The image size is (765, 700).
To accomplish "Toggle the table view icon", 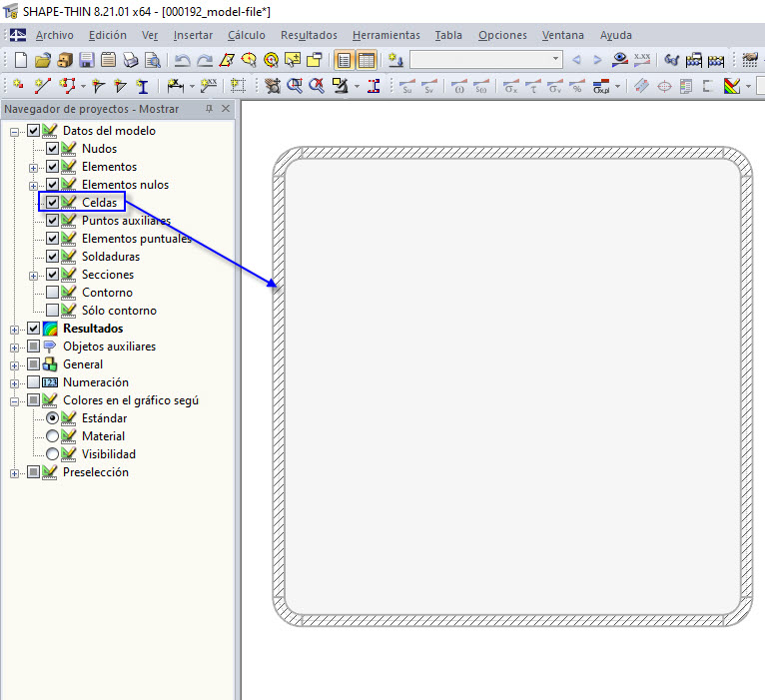I will (x=366, y=60).
